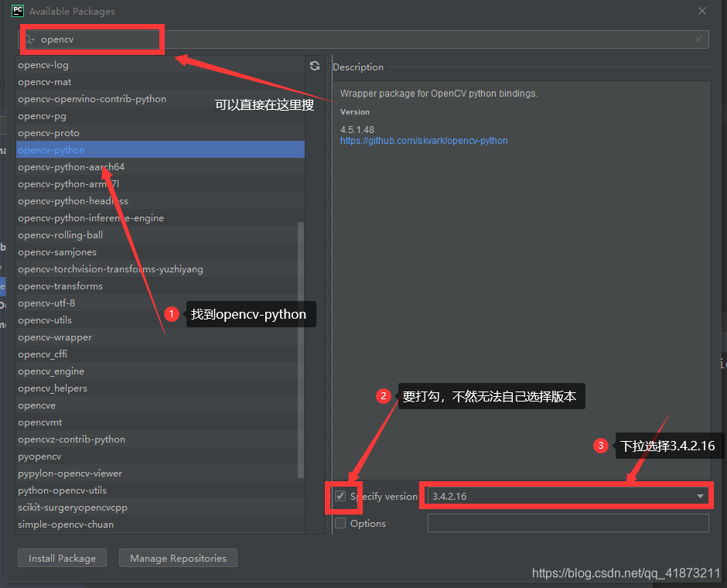727x588 pixels.
Task: Select opencv-transforms package
Action: (x=160, y=286)
